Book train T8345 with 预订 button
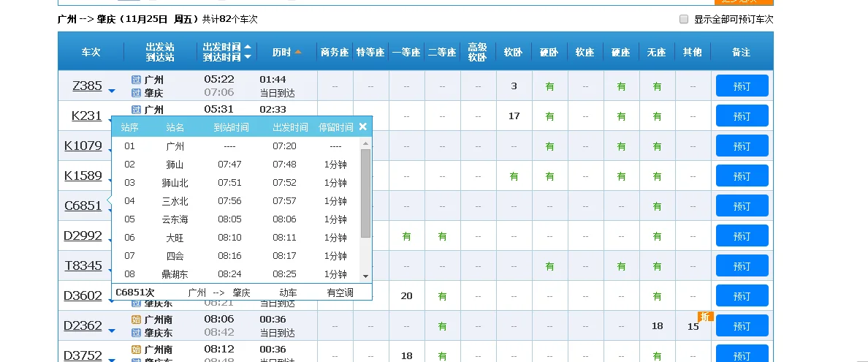Viewport: 868px width, 362px height. coord(742,265)
